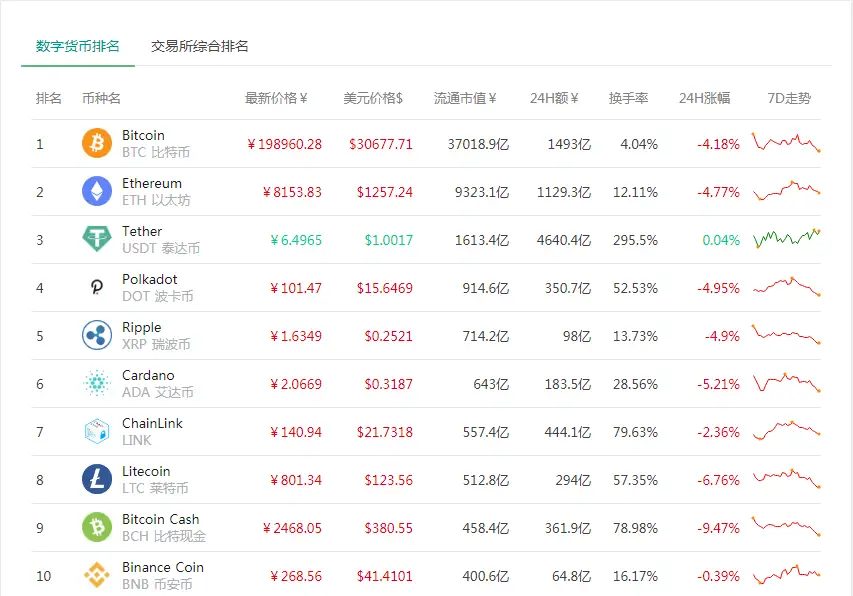This screenshot has height=596, width=853.
Task: Click the Bitcoin orange logo icon
Action: coord(97,144)
